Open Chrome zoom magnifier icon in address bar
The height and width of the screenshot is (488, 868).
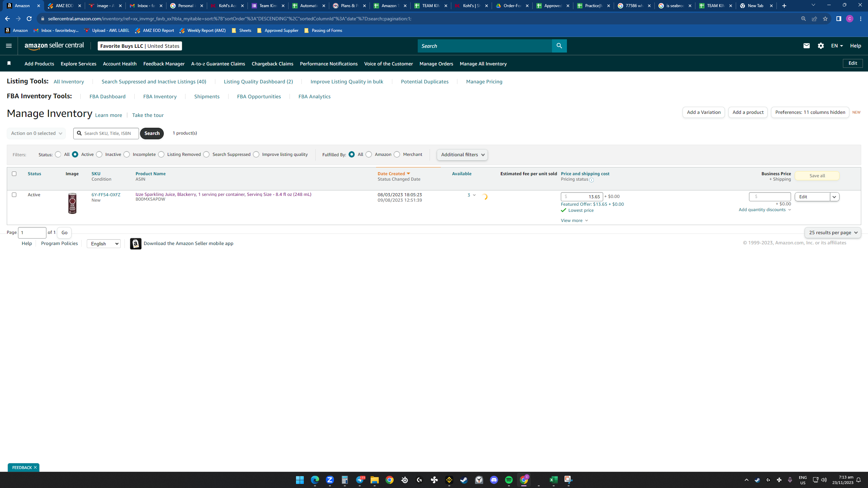[x=803, y=19]
